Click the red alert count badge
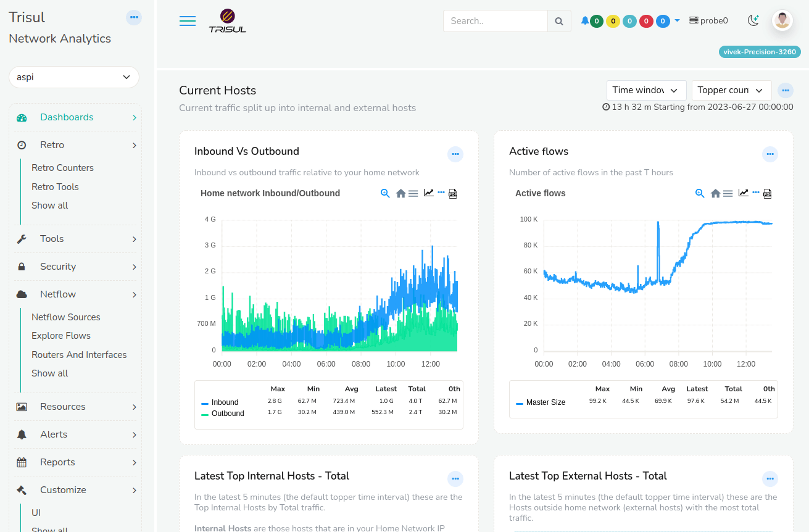The image size is (809, 532). (x=646, y=21)
